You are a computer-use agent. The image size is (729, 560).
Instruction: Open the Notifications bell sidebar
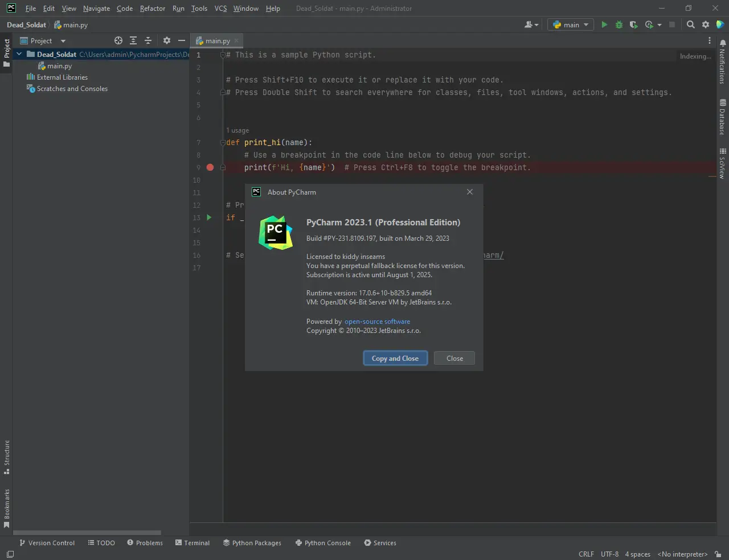[722, 61]
